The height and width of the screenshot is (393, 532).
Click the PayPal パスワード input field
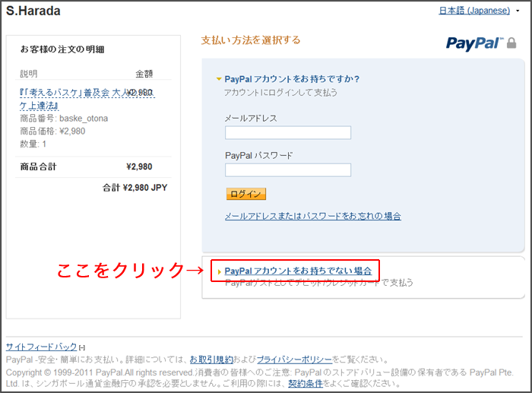pos(288,170)
